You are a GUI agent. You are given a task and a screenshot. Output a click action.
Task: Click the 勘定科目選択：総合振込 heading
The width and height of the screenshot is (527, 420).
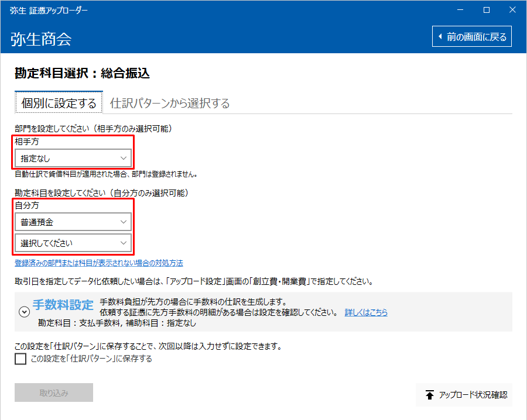click(82, 73)
